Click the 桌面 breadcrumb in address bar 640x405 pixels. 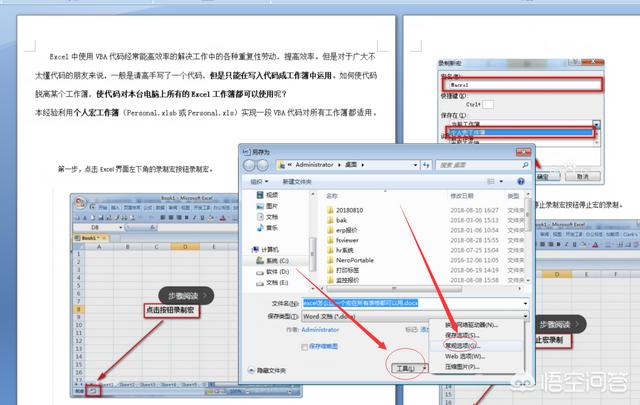[x=351, y=165]
